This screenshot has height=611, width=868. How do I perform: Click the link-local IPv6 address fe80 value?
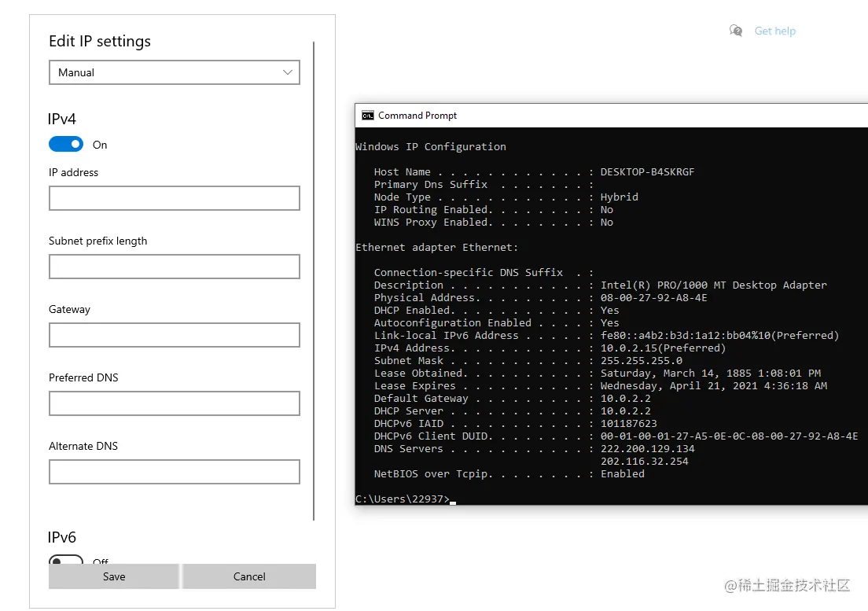[x=719, y=336]
